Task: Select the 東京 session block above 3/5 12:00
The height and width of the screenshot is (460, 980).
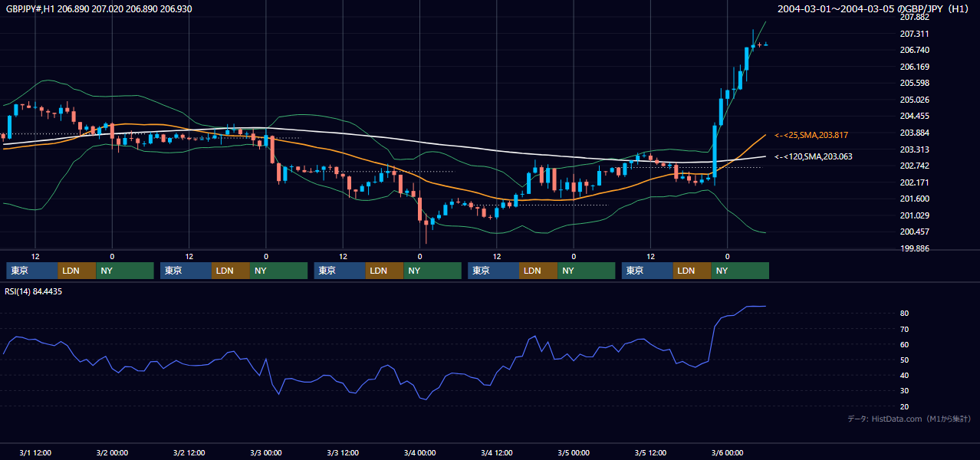Action: coord(647,271)
